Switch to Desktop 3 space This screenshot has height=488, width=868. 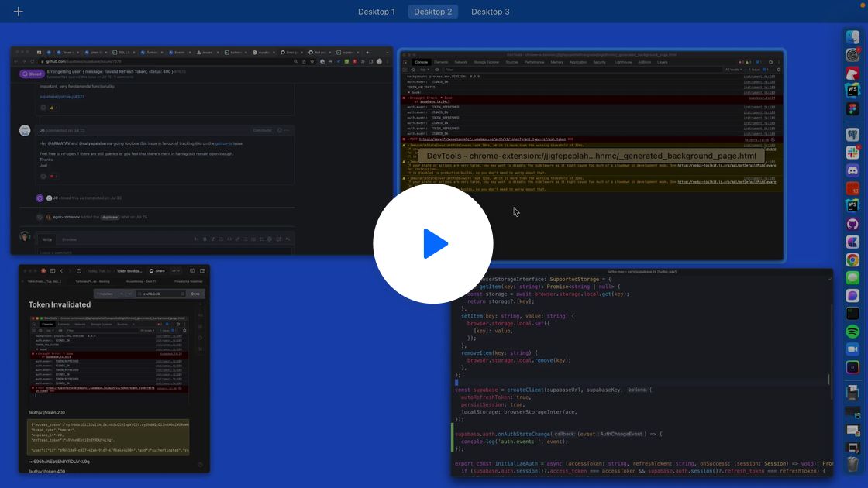point(490,12)
